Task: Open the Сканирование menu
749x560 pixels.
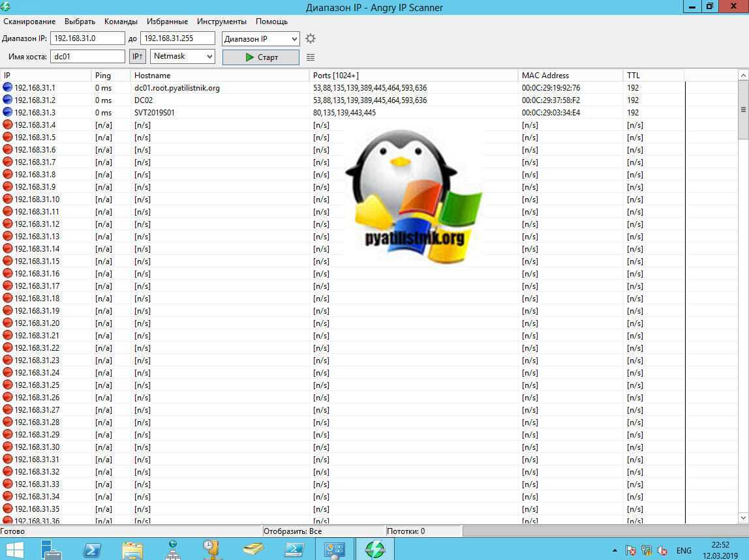Action: click(29, 22)
